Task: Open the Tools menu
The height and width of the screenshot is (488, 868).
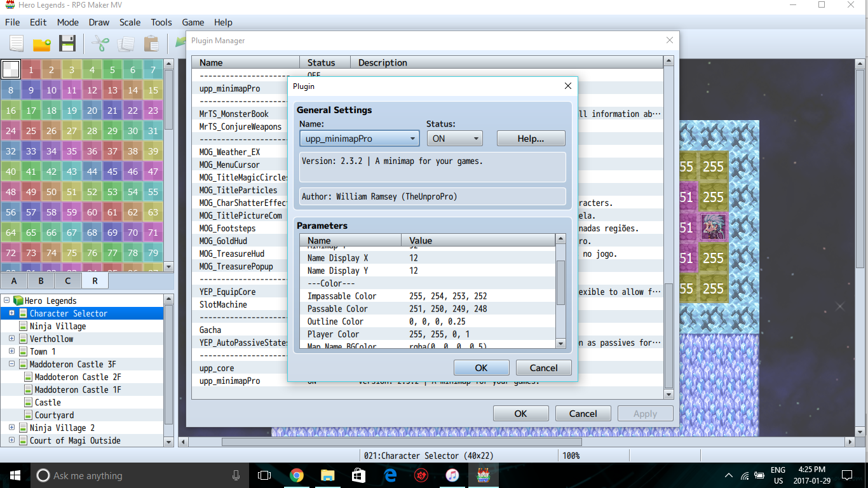Action: pyautogui.click(x=161, y=22)
